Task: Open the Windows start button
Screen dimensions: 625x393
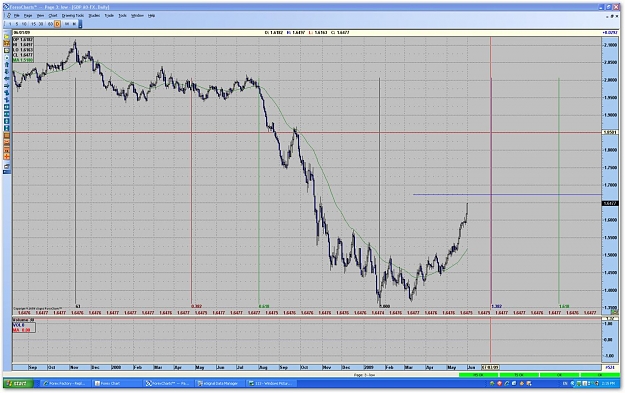Action: pyautogui.click(x=18, y=383)
